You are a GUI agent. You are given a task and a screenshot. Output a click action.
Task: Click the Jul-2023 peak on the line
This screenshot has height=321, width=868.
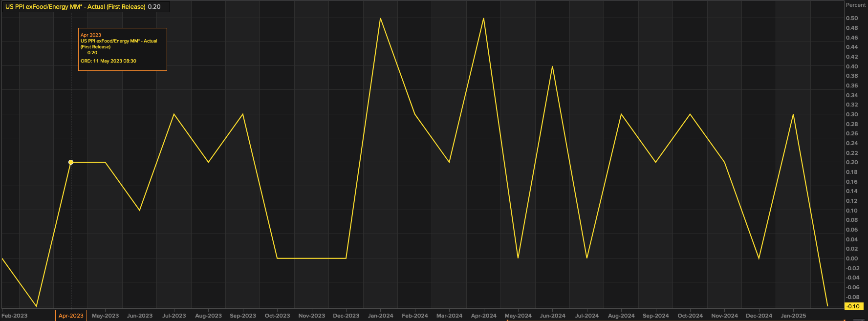(x=174, y=114)
